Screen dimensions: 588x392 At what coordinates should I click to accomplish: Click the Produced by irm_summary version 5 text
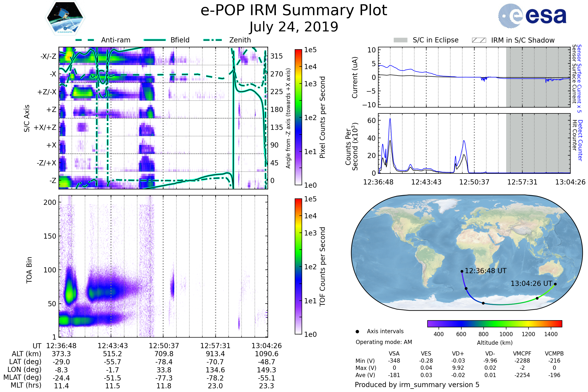pyautogui.click(x=417, y=385)
